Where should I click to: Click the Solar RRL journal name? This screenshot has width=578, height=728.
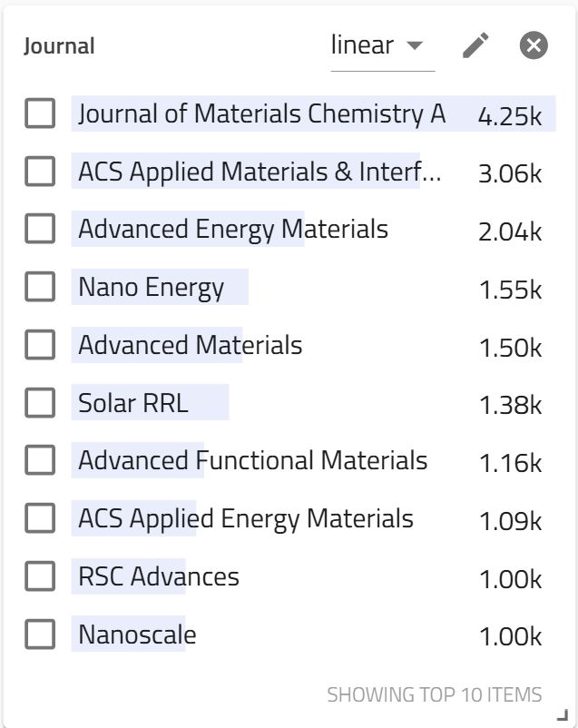coord(133,403)
